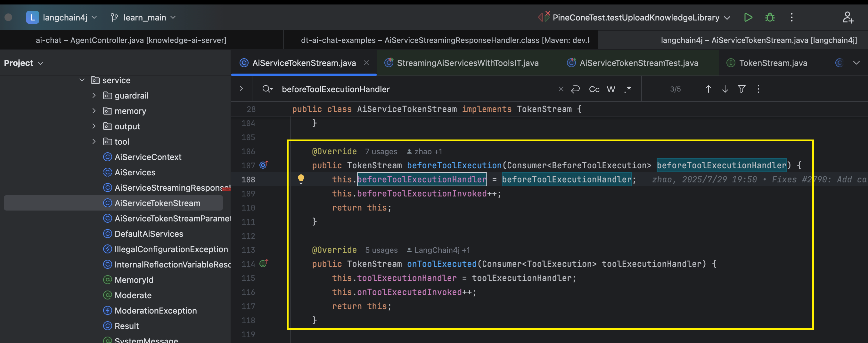Click the 7 usages inlay hint
Screen dimensions: 868x343
pos(381,151)
